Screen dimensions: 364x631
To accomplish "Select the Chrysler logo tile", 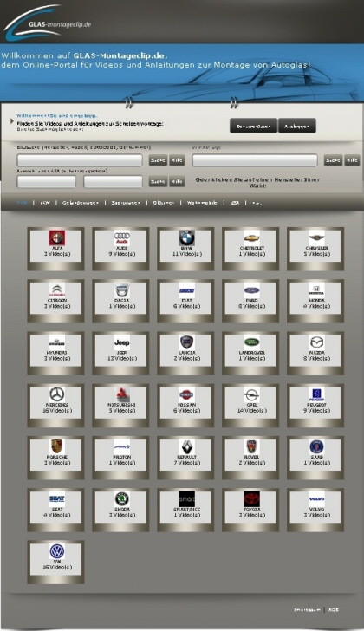I will [x=315, y=248].
